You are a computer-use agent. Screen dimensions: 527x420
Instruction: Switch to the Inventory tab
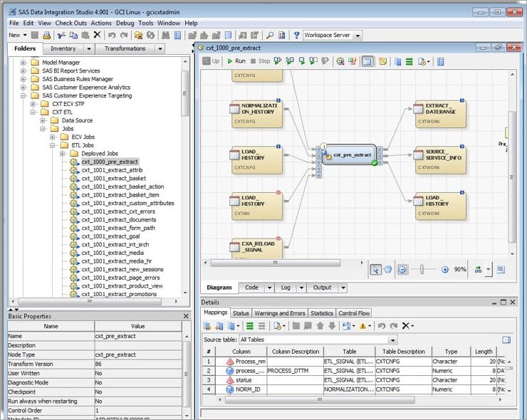[x=63, y=48]
